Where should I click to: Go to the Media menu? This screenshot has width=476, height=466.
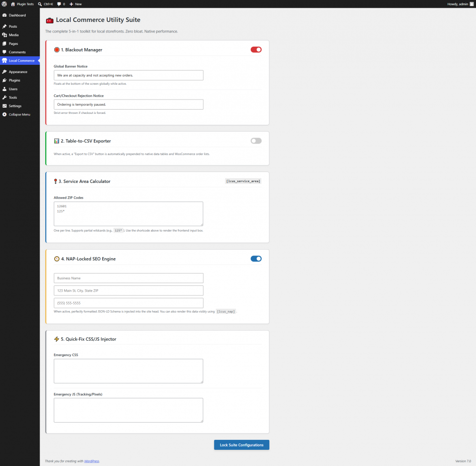[20, 35]
